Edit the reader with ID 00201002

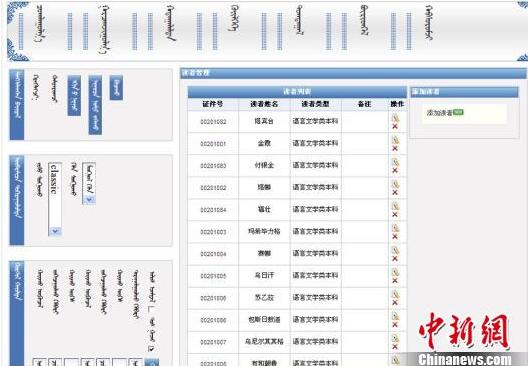pos(395,184)
